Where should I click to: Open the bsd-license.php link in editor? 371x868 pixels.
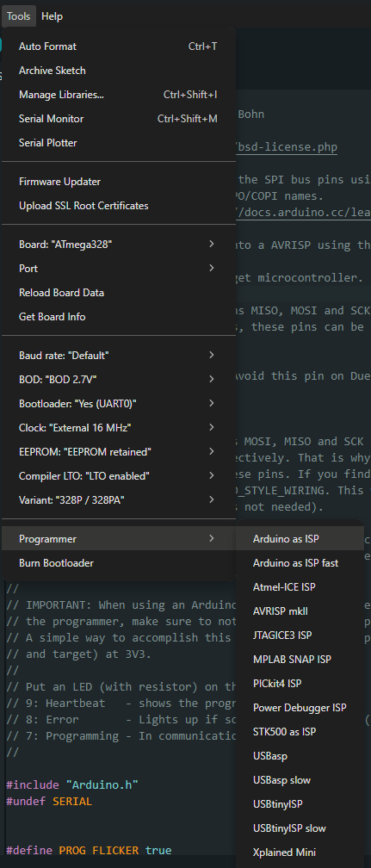pos(287,147)
